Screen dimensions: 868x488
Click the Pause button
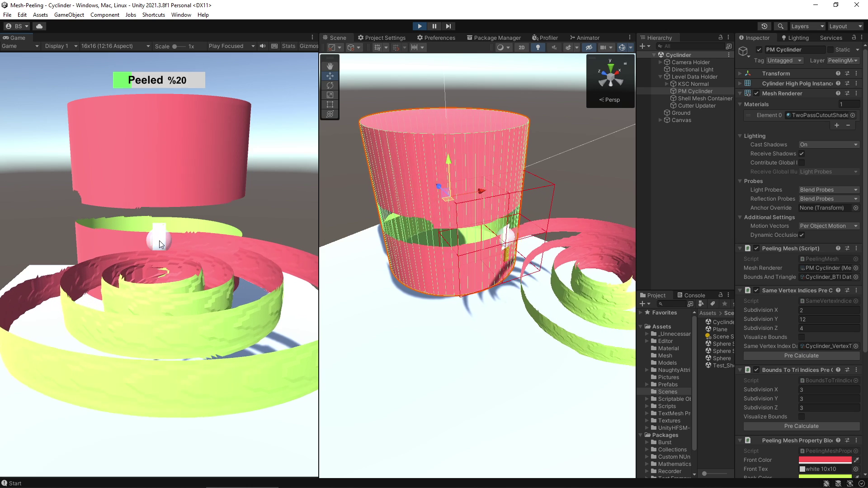(x=434, y=26)
